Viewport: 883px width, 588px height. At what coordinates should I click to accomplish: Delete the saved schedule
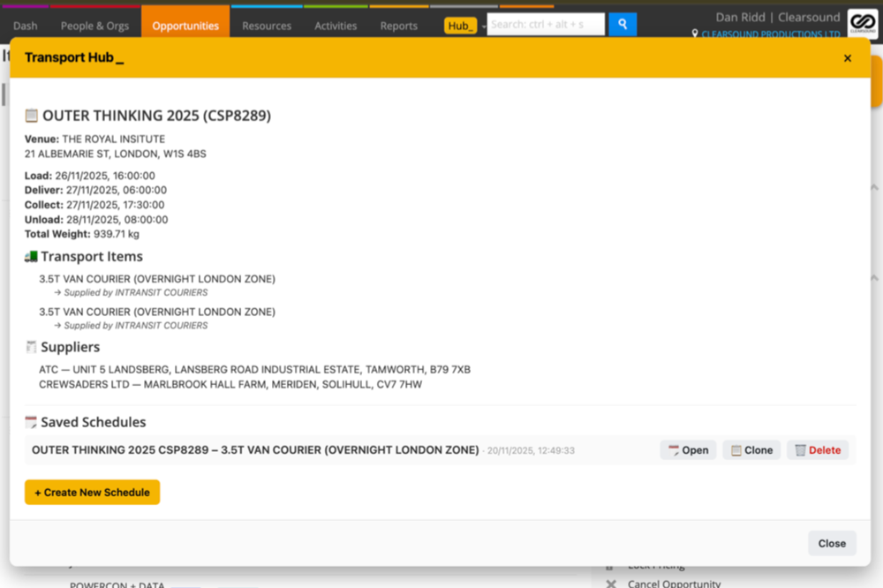click(818, 450)
